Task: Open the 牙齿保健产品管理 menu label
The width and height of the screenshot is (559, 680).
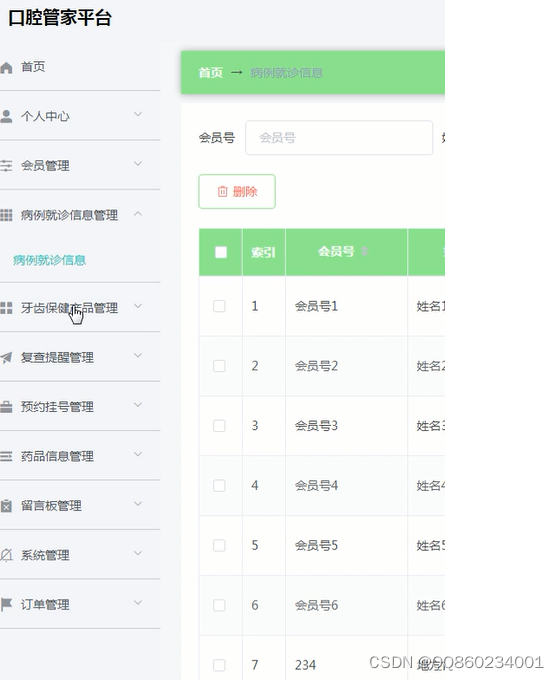Action: pos(69,308)
